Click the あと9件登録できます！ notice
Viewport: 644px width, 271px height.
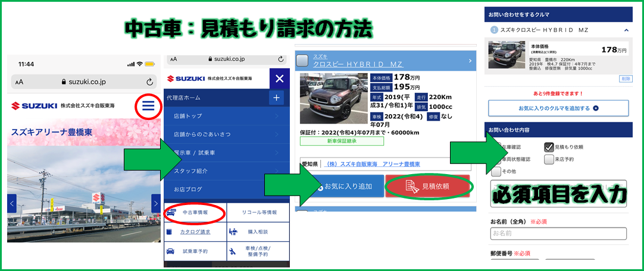point(558,93)
